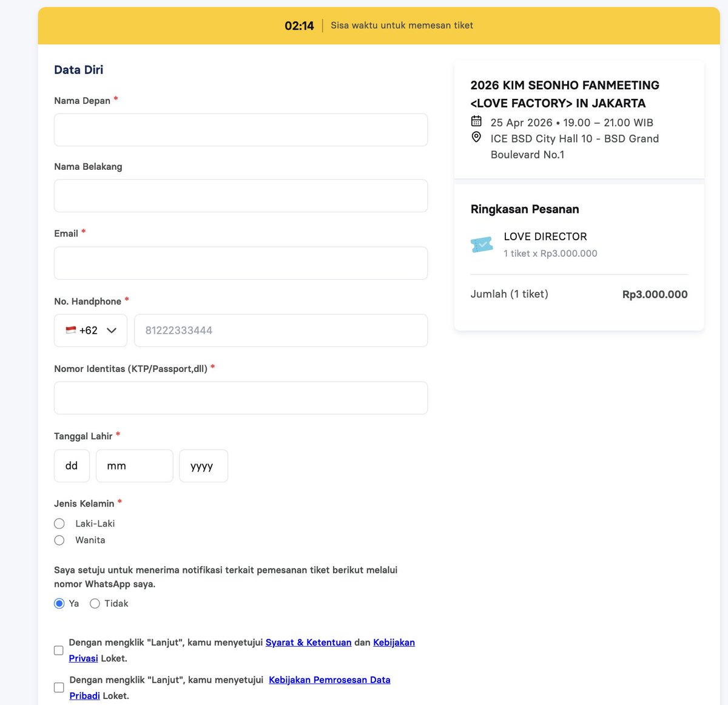
Task: Tick the Syarat & Ketentuan agreement checkbox
Action: click(59, 650)
